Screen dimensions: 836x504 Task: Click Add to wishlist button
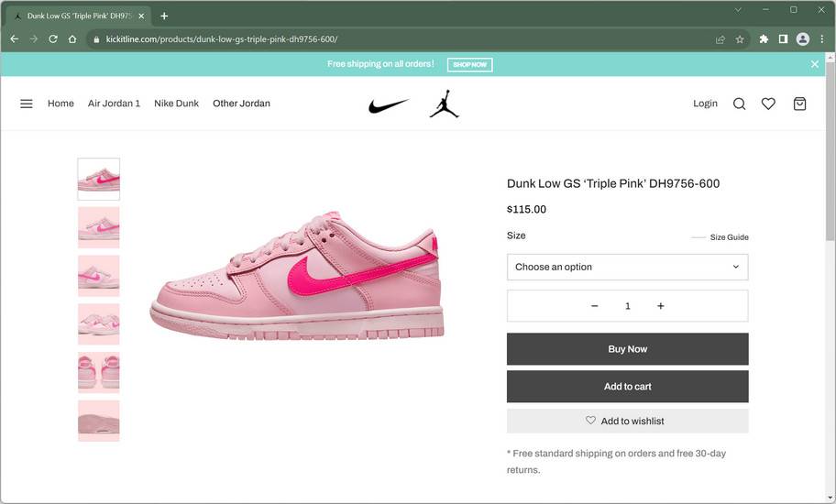(x=628, y=421)
